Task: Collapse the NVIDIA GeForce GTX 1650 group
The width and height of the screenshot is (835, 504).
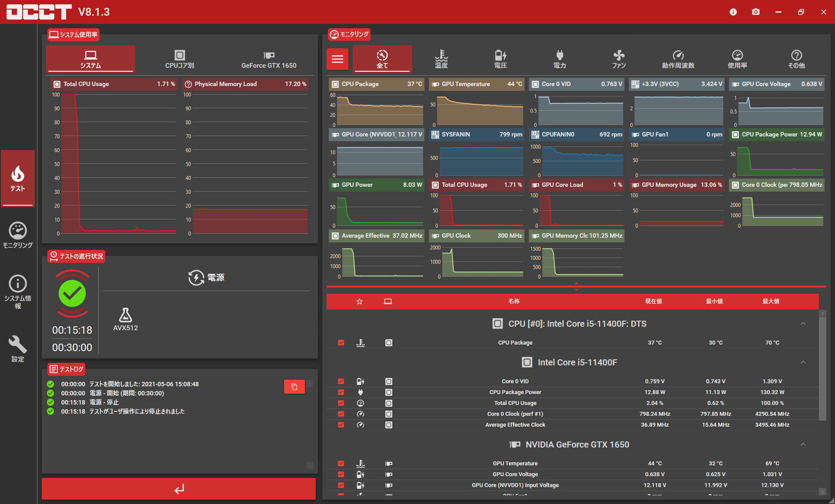Action: click(803, 444)
